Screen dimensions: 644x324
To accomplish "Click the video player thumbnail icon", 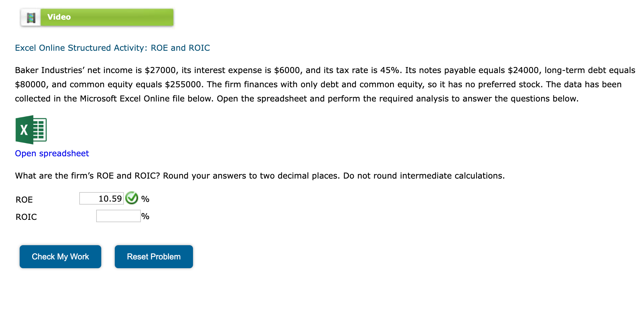I will click(x=31, y=18).
